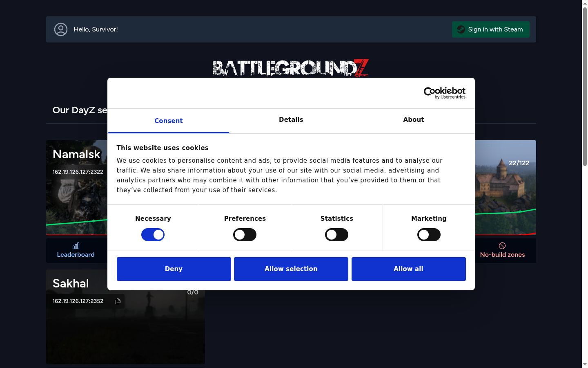Click the BattlegroundZ logo
Image resolution: width=588 pixels, height=368 pixels.
(x=291, y=68)
